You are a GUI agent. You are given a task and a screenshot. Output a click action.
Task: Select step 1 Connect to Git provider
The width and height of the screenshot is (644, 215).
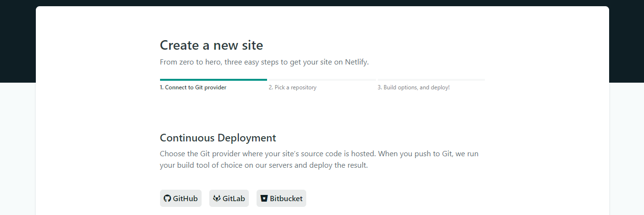click(193, 87)
